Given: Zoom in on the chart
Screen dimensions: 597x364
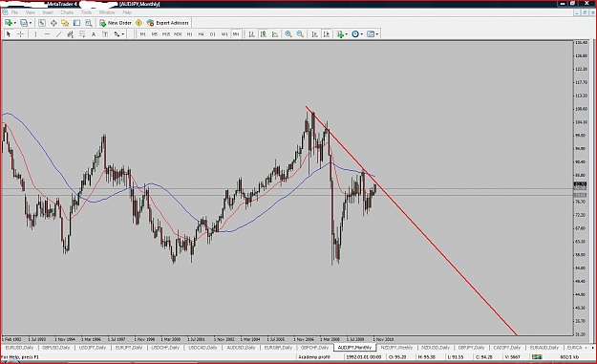Looking at the screenshot, I should 288,34.
